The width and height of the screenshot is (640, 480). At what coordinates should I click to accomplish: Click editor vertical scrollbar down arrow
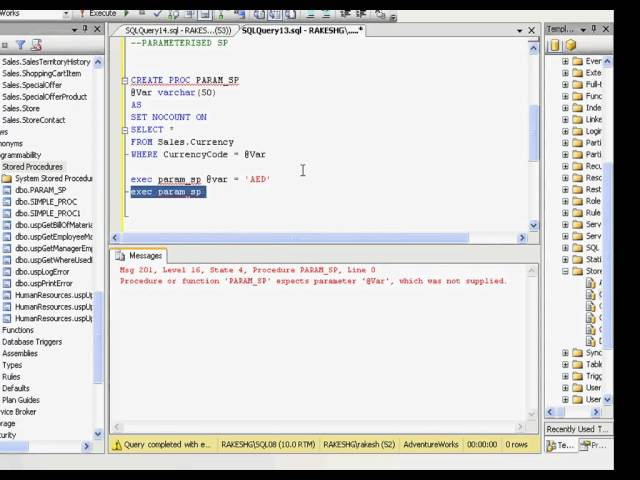[533, 225]
